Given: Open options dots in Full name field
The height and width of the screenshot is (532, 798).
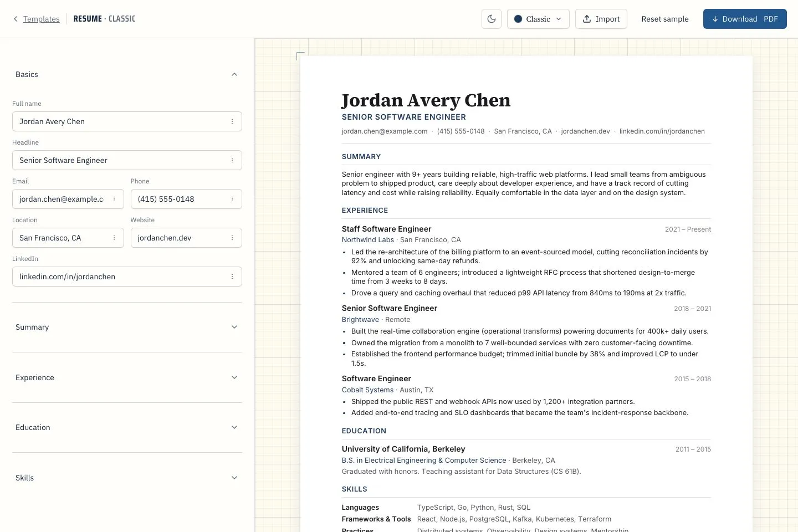Looking at the screenshot, I should 232,121.
